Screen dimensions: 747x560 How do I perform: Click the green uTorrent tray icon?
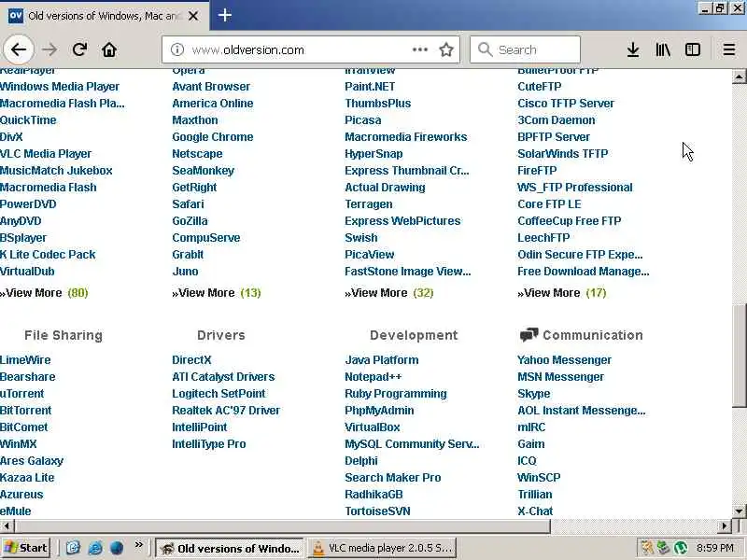[x=681, y=548]
